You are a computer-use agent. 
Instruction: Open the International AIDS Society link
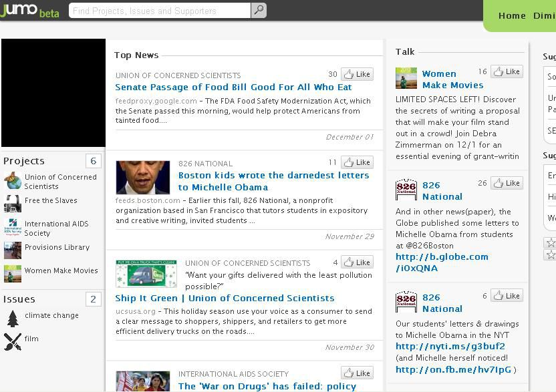[x=56, y=228]
